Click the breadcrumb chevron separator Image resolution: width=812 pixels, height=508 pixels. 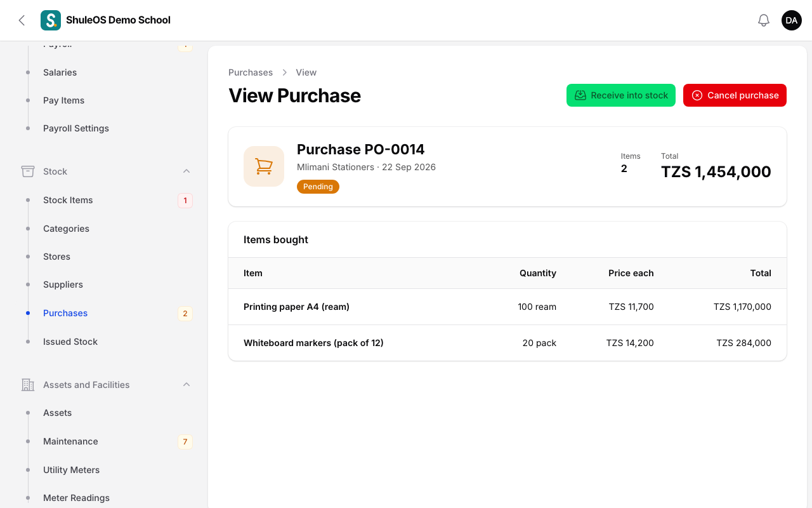pos(285,72)
